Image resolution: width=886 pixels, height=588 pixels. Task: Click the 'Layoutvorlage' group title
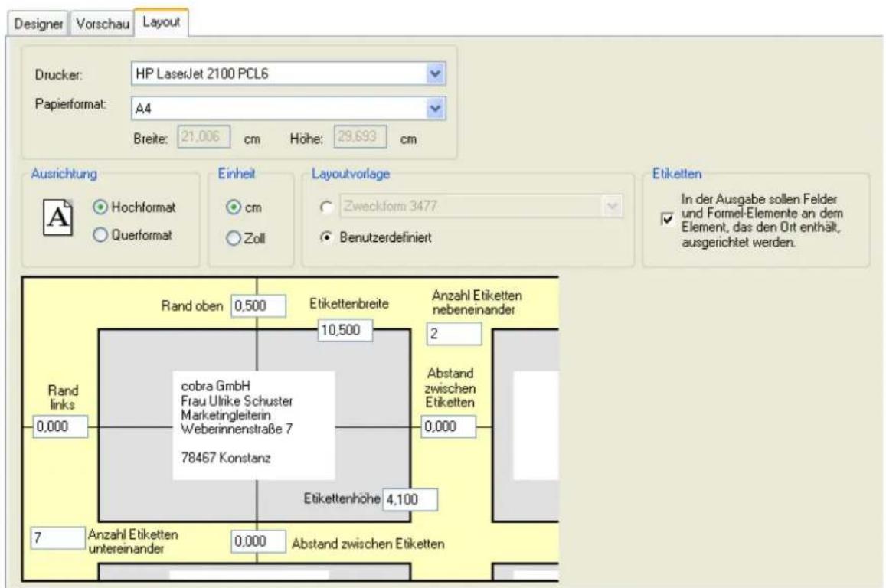click(351, 173)
